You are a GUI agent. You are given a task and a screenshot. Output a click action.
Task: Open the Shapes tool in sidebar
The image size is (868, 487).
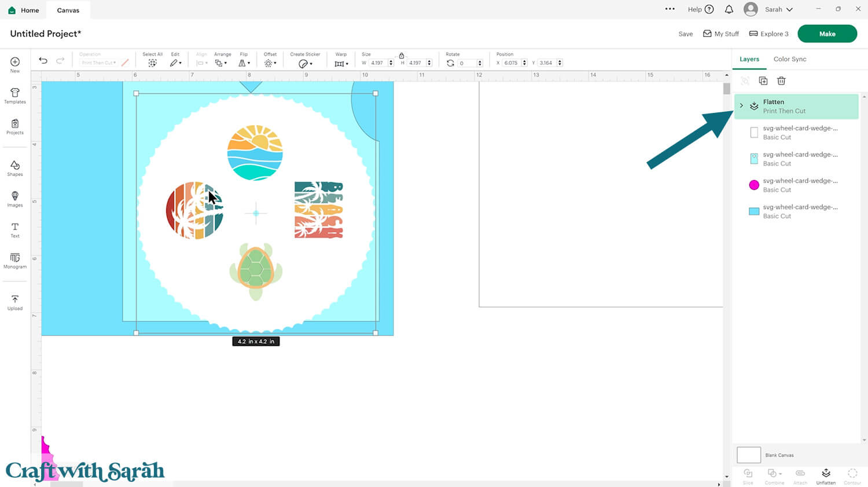tap(15, 168)
